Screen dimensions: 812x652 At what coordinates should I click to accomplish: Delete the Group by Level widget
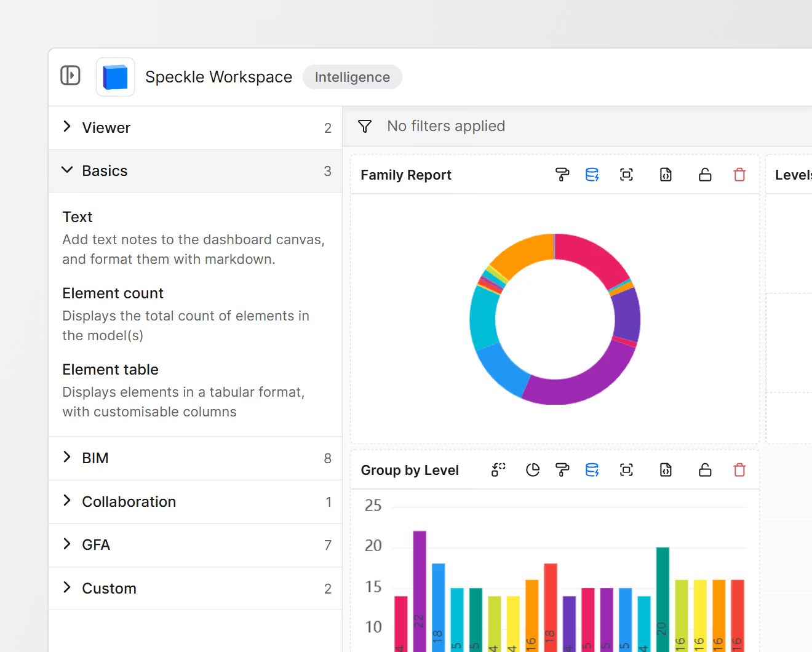tap(739, 470)
